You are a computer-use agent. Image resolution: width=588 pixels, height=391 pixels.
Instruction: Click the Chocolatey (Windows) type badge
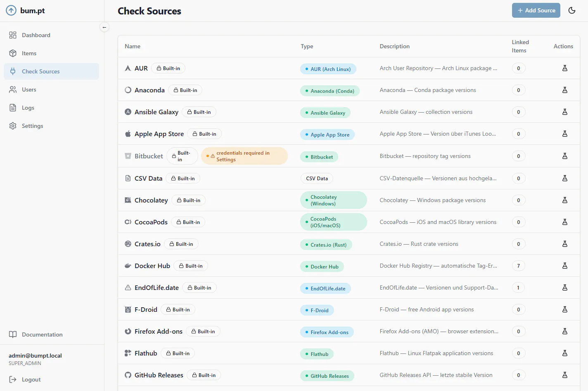pos(333,200)
